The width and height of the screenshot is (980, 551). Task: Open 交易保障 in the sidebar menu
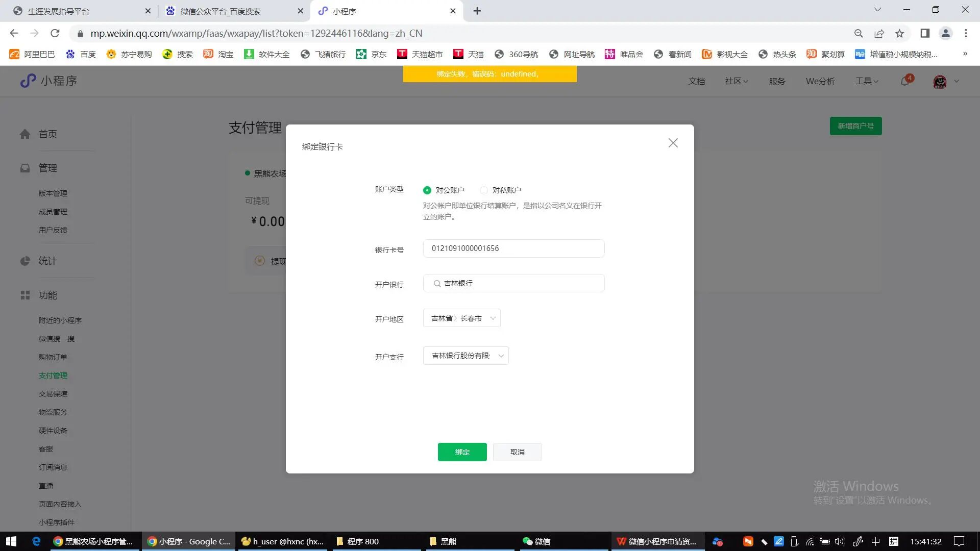click(x=53, y=394)
